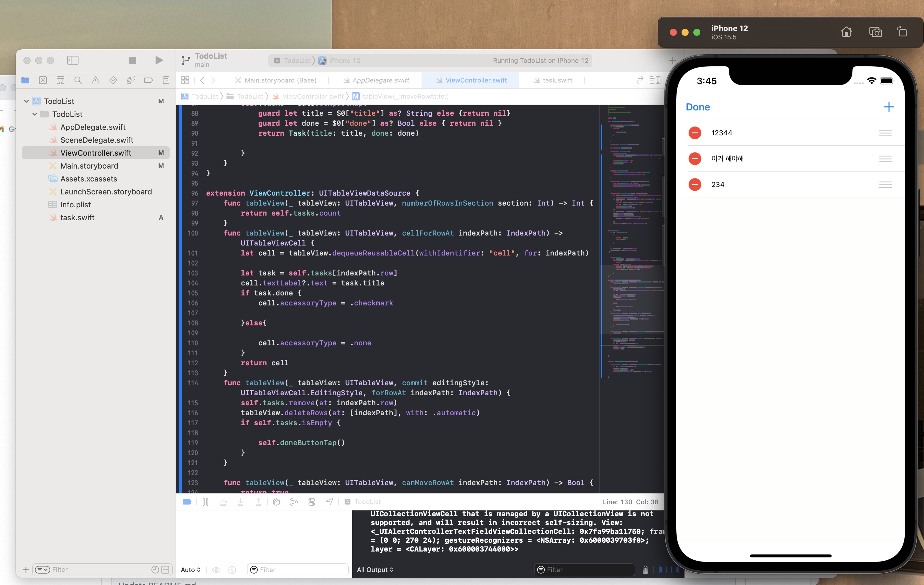Clear console output with trash icon

tap(645, 570)
